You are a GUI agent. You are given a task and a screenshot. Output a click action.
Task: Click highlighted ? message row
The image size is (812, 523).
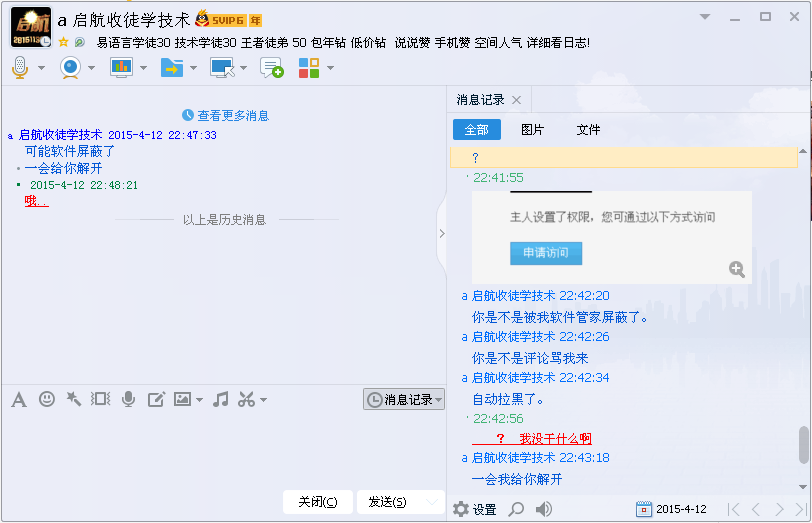[x=624, y=157]
